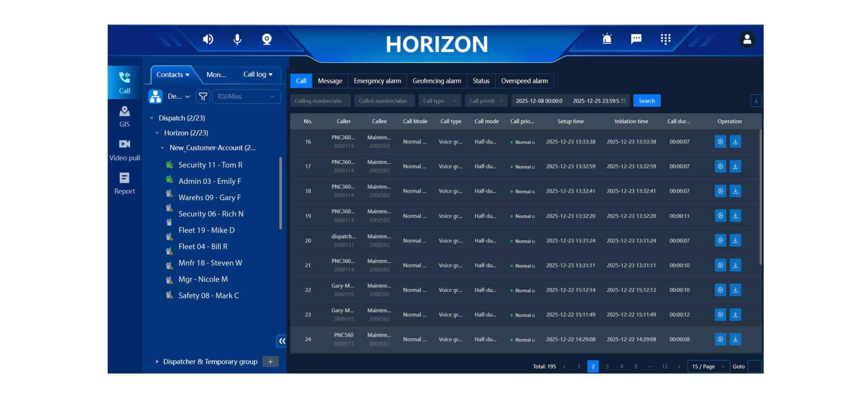This screenshot has height=395, width=868.
Task: Select the Call sidebar icon
Action: (x=125, y=83)
